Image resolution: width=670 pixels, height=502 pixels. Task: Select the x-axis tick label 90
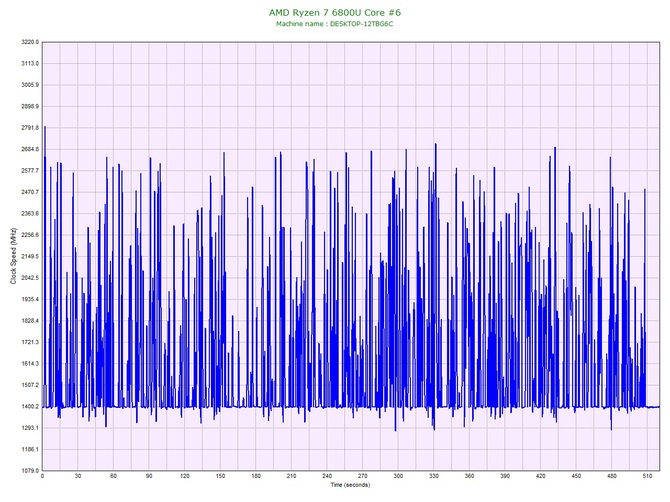[149, 476]
